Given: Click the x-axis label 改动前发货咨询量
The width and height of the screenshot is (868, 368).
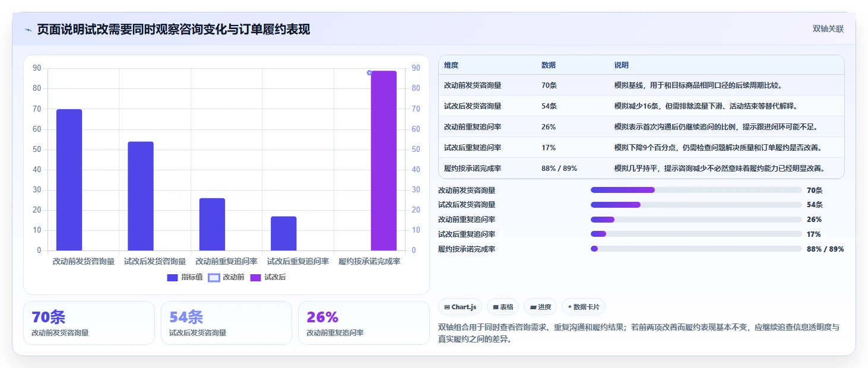Looking at the screenshot, I should coord(84,261).
